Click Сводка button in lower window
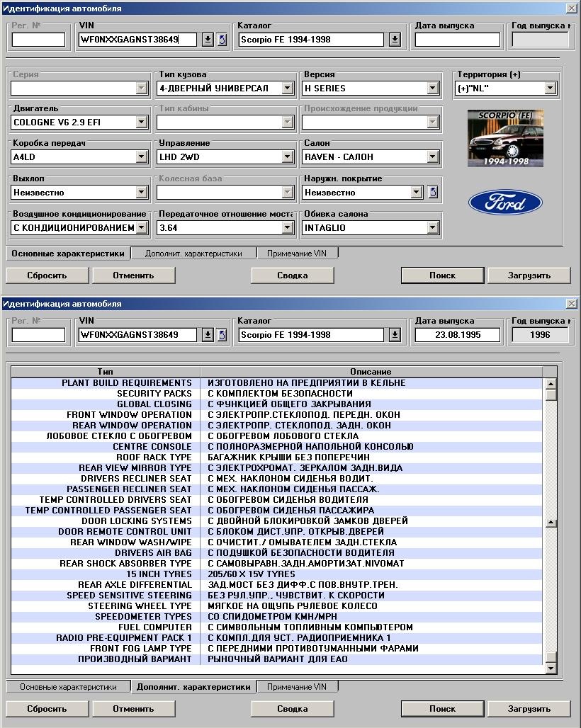 click(293, 709)
